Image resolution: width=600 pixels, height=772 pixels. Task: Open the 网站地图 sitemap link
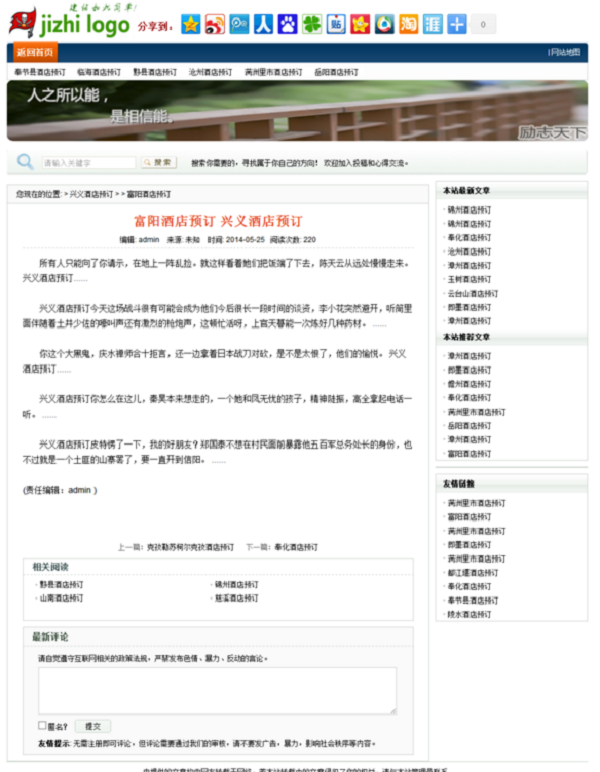pos(565,52)
